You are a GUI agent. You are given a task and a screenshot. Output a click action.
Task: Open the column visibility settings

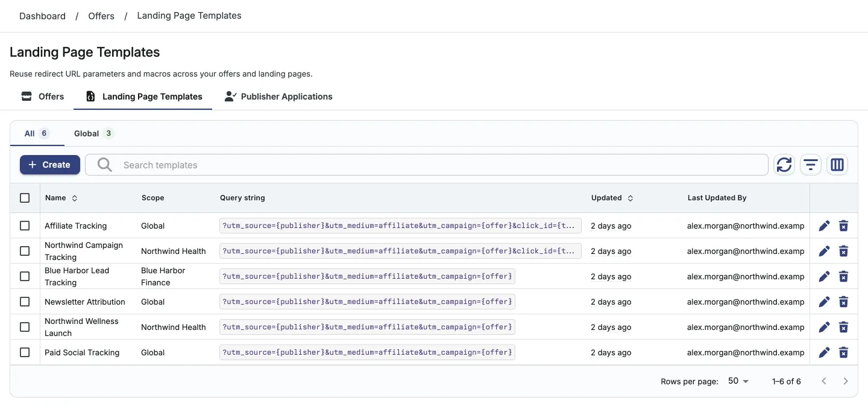pos(837,165)
